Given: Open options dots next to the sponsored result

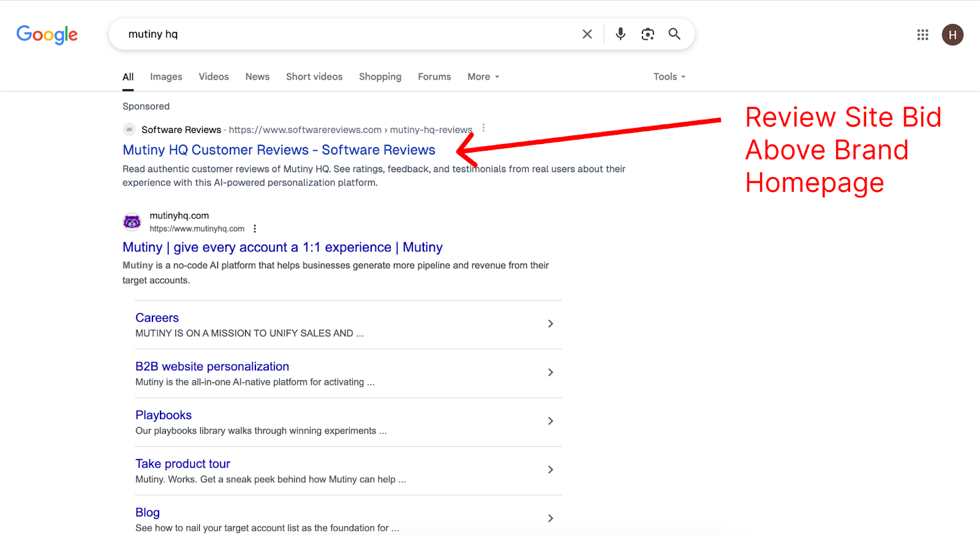Looking at the screenshot, I should tap(483, 128).
